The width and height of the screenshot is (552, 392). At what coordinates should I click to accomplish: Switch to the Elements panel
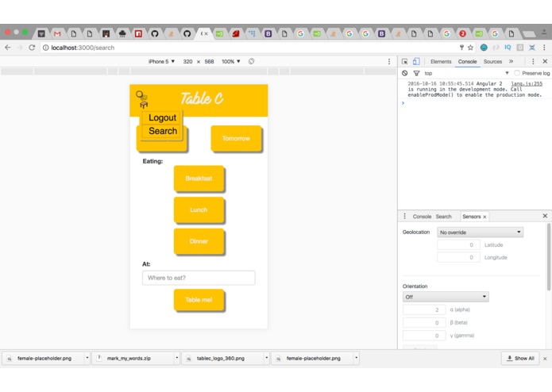(441, 62)
